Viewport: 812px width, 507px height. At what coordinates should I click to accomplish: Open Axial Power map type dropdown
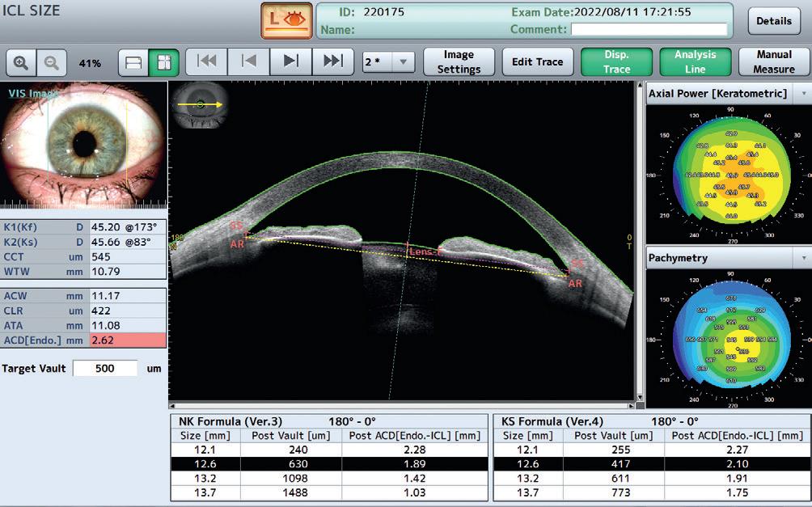click(804, 94)
